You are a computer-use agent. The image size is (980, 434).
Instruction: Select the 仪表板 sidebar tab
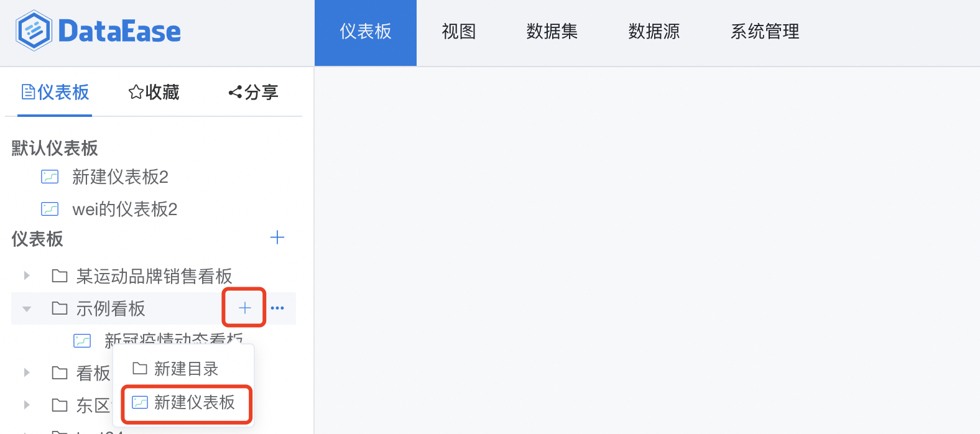click(x=55, y=93)
